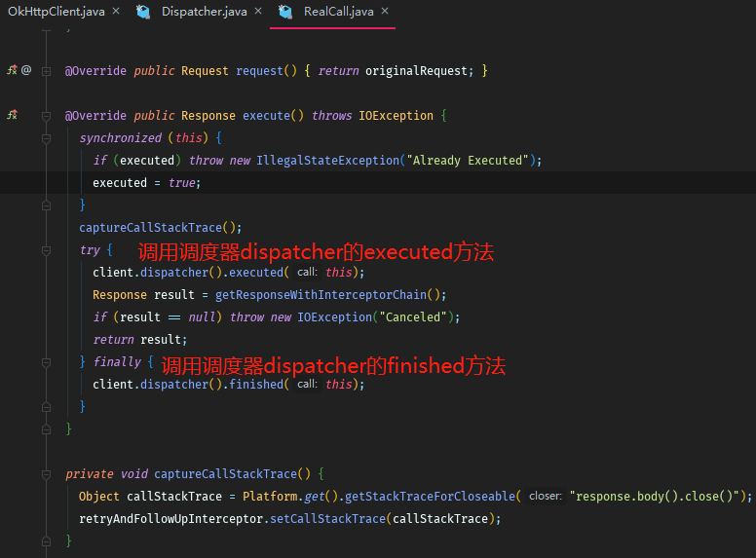Click fold end marker of execute() method

(47, 429)
